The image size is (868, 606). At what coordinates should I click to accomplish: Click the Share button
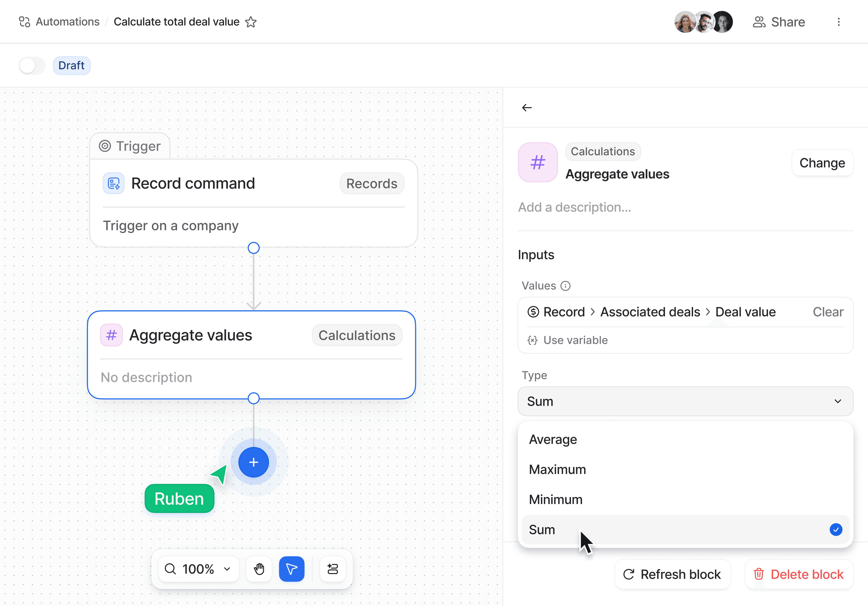779,22
